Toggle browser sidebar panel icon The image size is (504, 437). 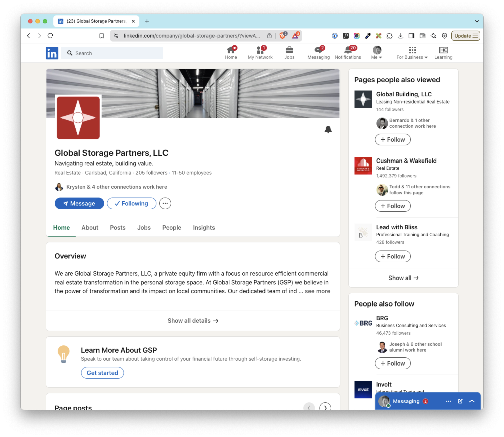coord(411,36)
